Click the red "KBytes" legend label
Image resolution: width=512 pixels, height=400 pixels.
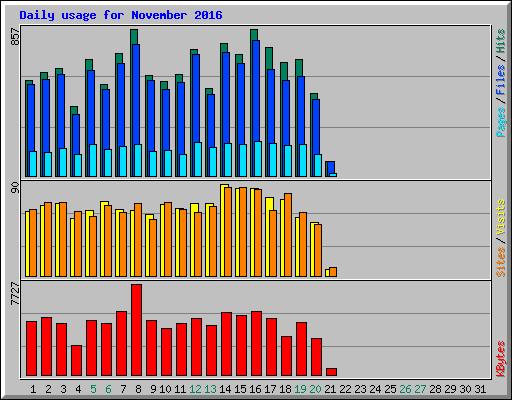500,359
